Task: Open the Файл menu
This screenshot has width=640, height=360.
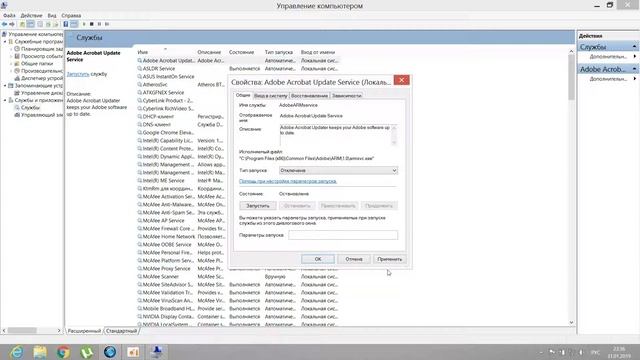Action: (x=9, y=16)
